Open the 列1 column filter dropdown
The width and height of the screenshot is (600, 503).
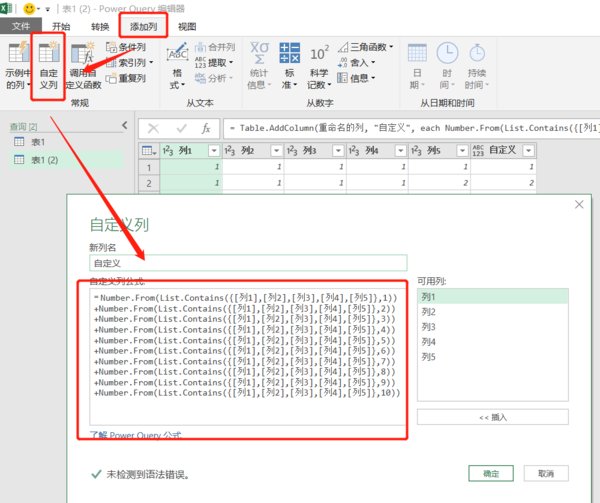click(x=214, y=151)
